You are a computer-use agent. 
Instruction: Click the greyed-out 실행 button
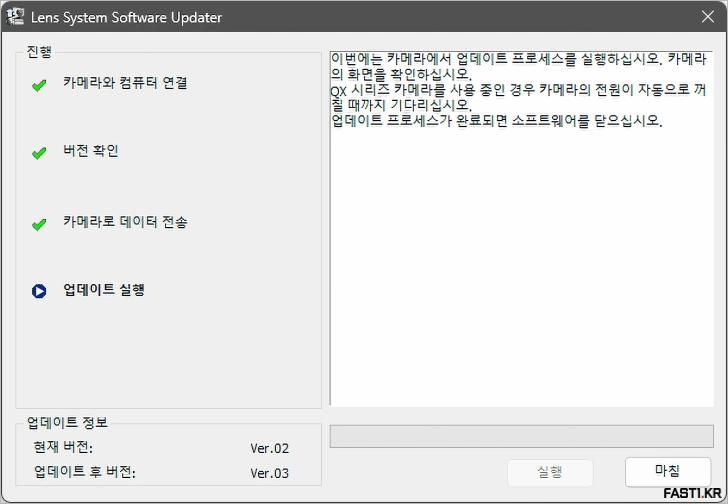(550, 472)
